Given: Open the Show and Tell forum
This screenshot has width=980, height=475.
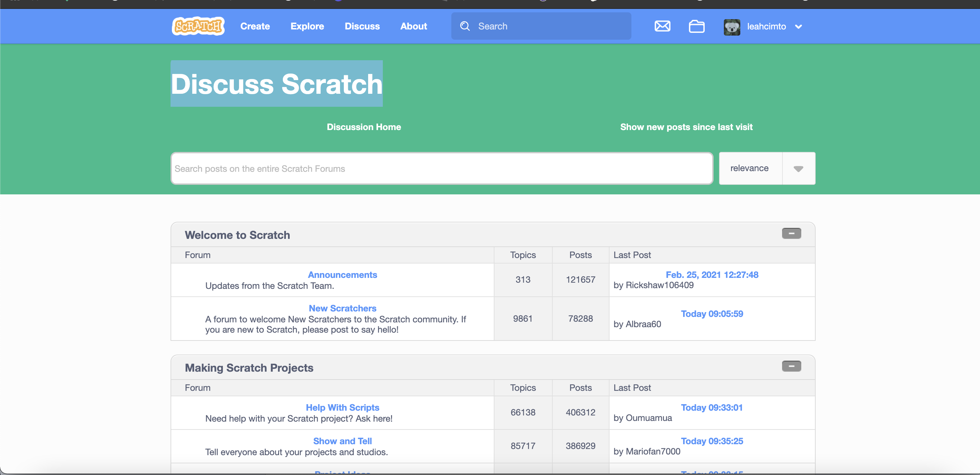Looking at the screenshot, I should (x=342, y=441).
